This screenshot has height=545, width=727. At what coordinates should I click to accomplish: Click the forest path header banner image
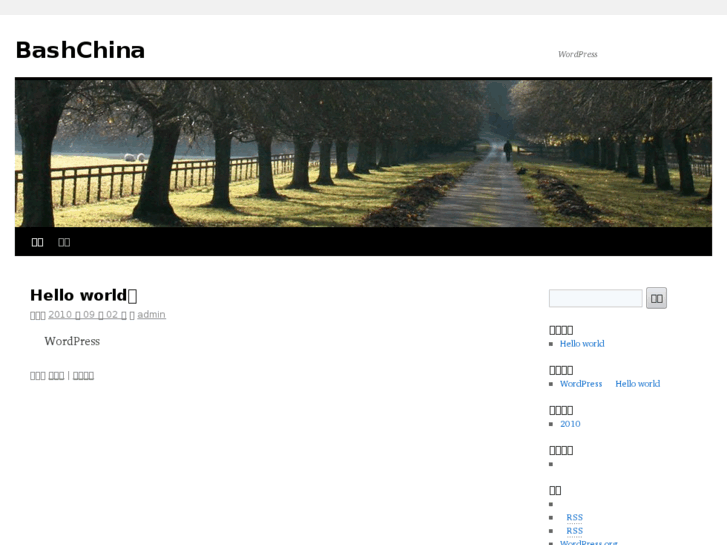tap(363, 153)
